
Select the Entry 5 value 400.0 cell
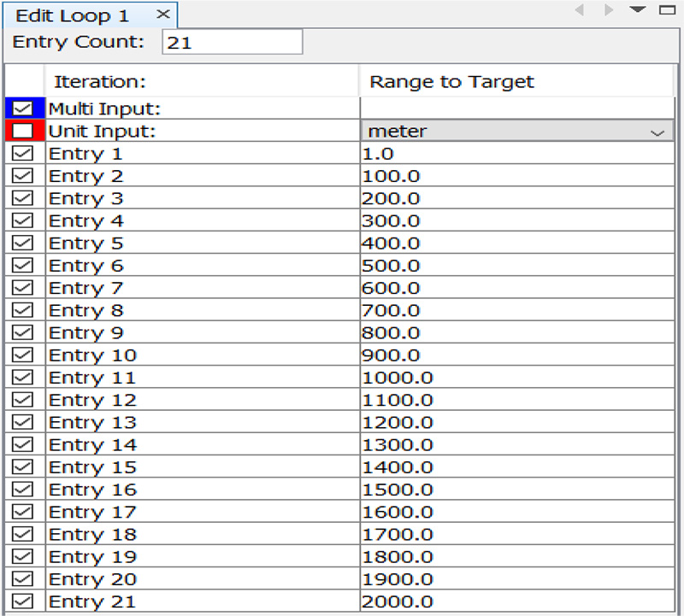click(x=516, y=243)
